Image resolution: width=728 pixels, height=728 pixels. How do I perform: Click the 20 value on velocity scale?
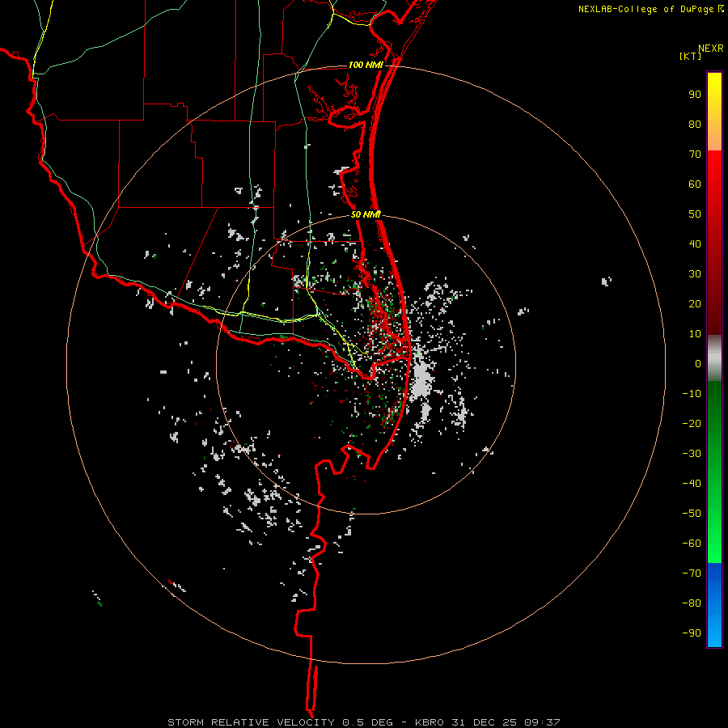(695, 304)
